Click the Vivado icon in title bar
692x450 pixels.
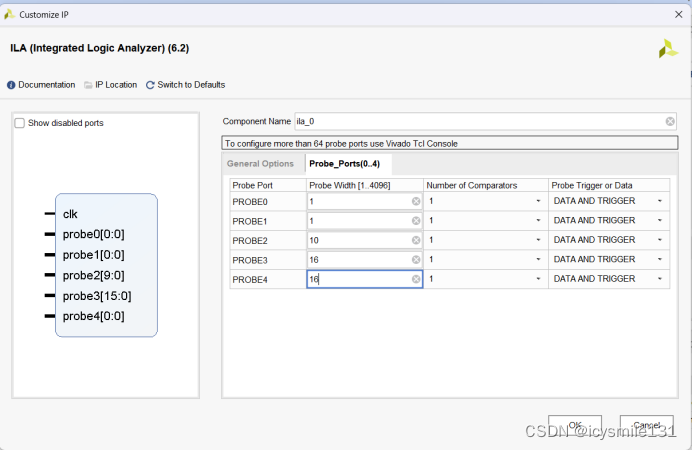pos(9,15)
